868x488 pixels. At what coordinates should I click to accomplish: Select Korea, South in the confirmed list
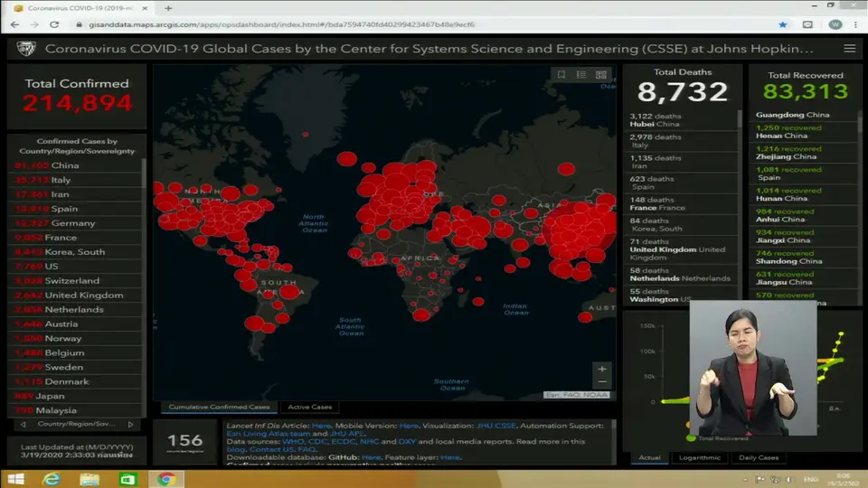(75, 252)
